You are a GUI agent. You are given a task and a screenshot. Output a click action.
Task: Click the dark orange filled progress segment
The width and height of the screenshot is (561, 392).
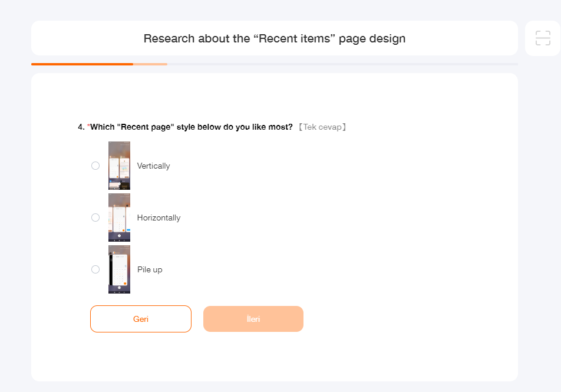[x=82, y=64]
